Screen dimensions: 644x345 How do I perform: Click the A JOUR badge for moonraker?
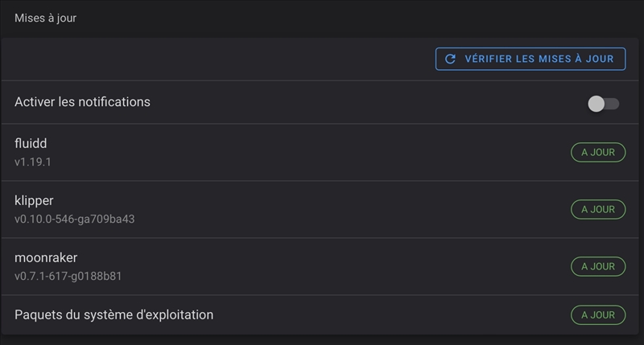[x=598, y=266]
